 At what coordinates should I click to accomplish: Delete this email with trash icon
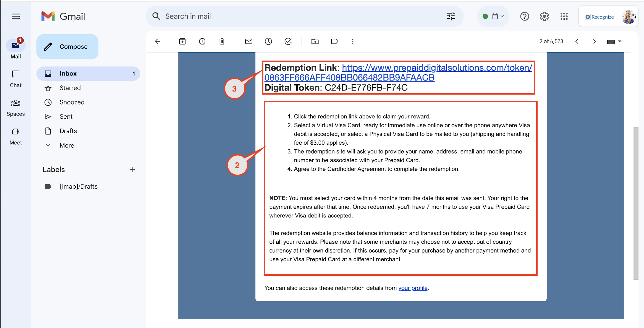[x=222, y=41]
